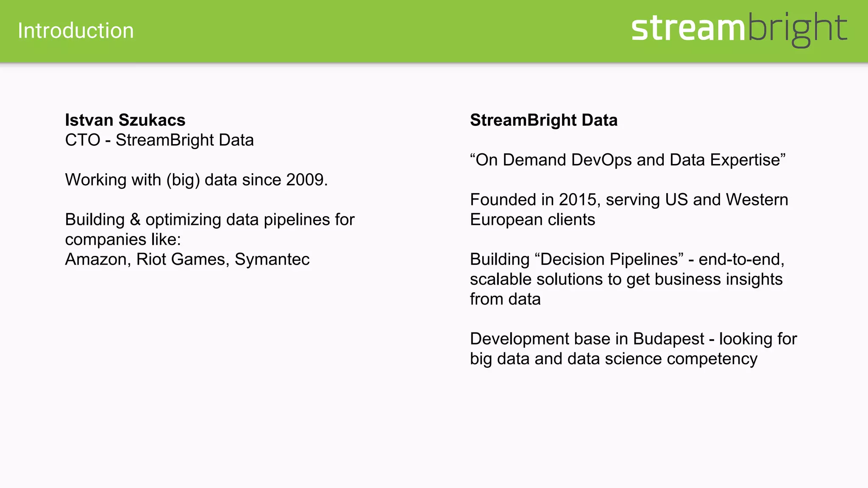Viewport: 868px width, 488px height.
Task: Select big data and data science competency text
Action: (x=614, y=359)
